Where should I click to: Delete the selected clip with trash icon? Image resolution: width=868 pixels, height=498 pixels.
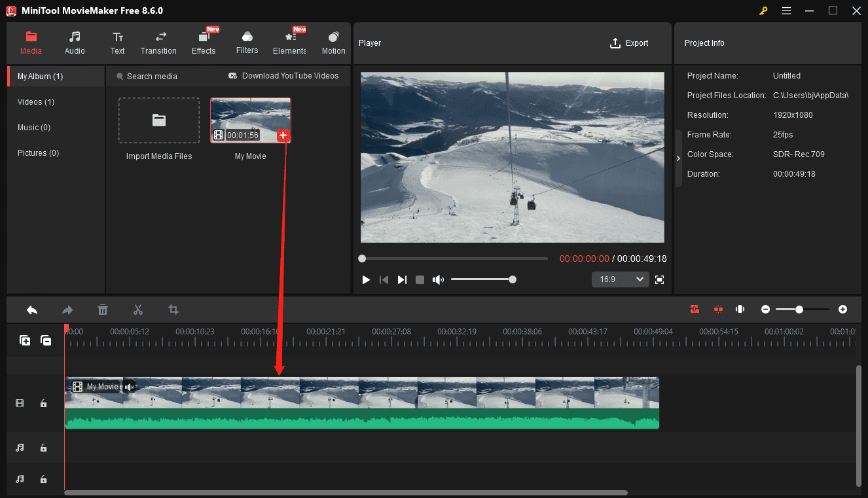(103, 310)
